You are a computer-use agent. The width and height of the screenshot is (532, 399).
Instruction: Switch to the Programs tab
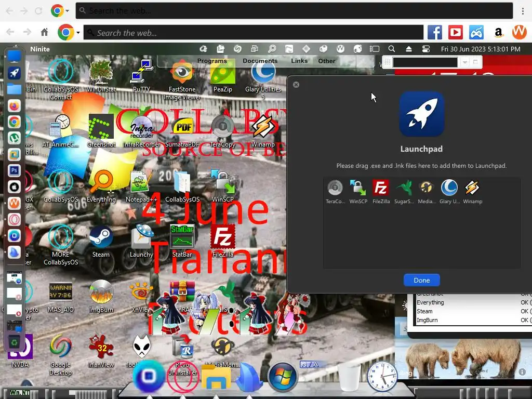pos(212,61)
